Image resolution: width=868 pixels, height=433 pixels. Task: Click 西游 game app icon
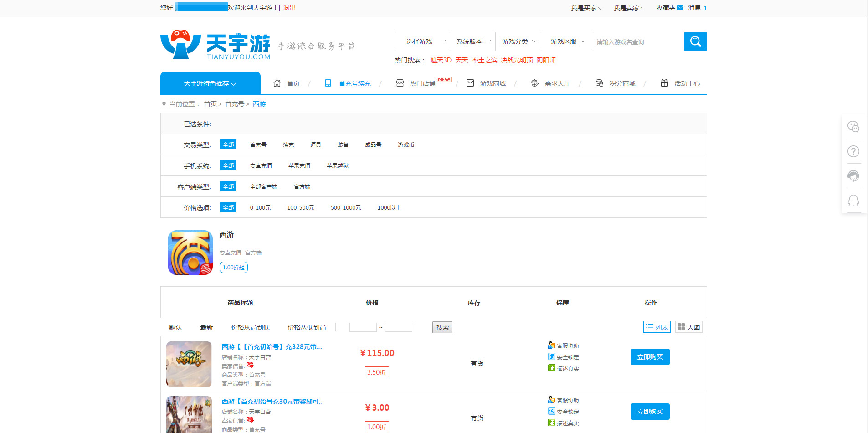pos(190,253)
